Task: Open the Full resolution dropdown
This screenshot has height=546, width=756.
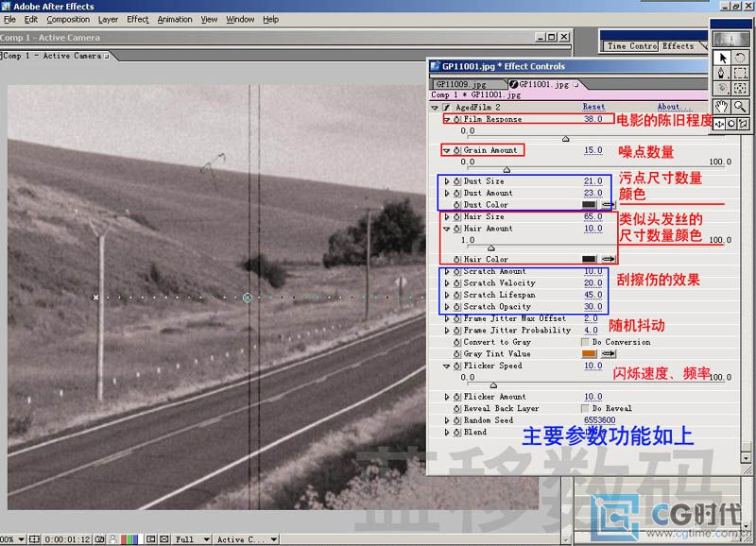Action: (193, 539)
